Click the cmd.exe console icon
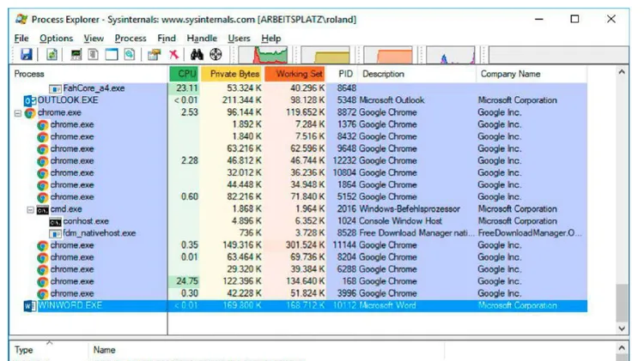Viewport: 644px width, 361px height. pyautogui.click(x=43, y=209)
